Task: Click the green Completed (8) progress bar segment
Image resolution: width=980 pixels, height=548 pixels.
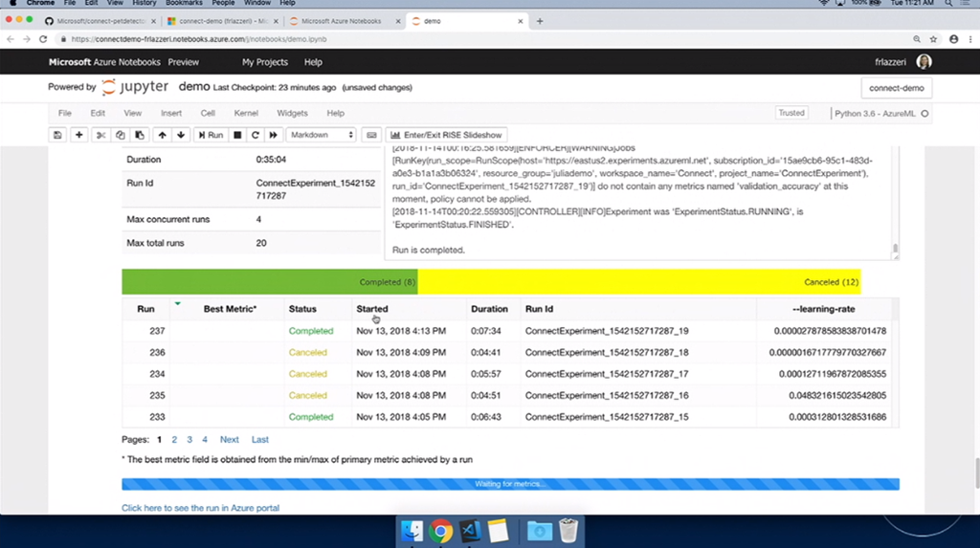Action: 270,282
